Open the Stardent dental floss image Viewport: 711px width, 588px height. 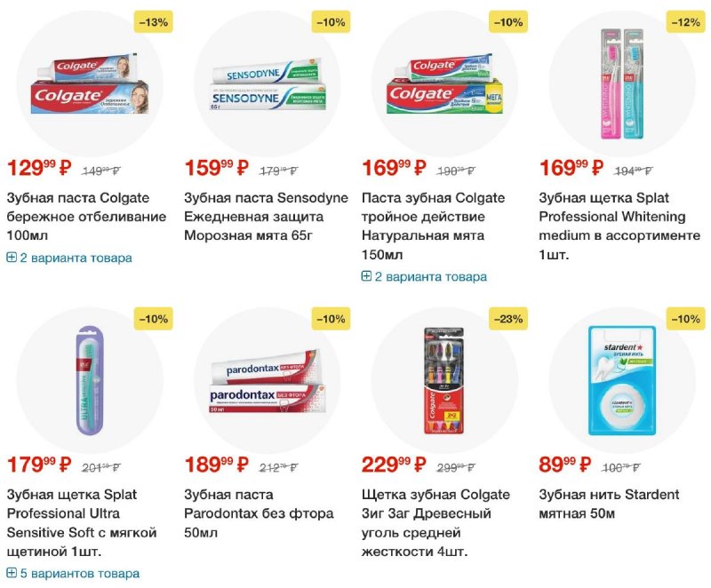pos(622,380)
